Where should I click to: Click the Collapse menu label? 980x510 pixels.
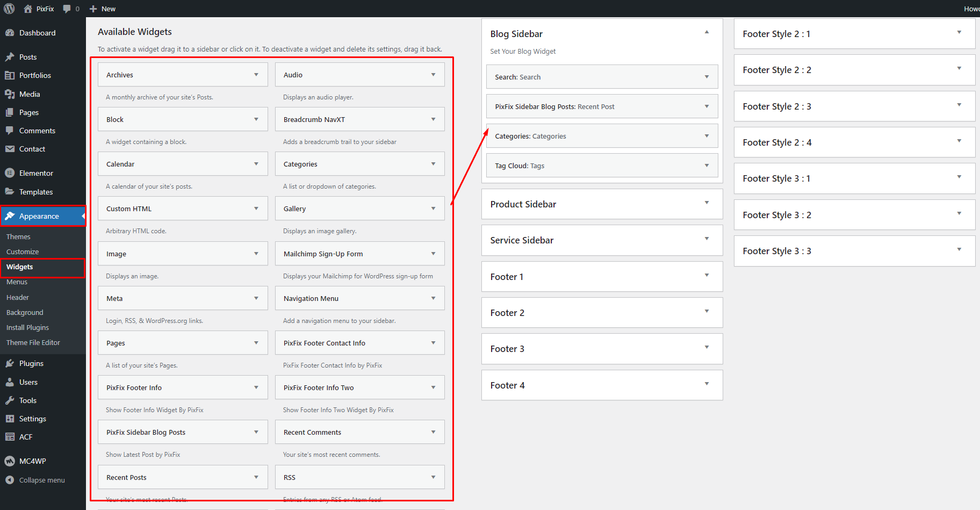(42, 480)
